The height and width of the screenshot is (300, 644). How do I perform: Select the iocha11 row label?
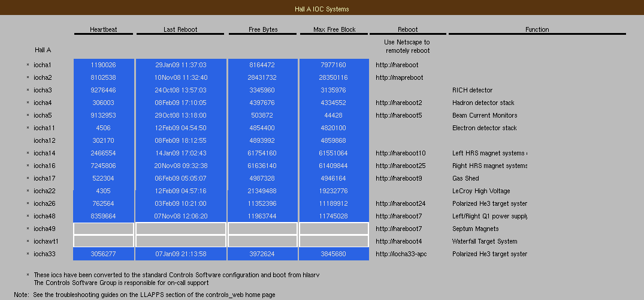pyautogui.click(x=44, y=128)
